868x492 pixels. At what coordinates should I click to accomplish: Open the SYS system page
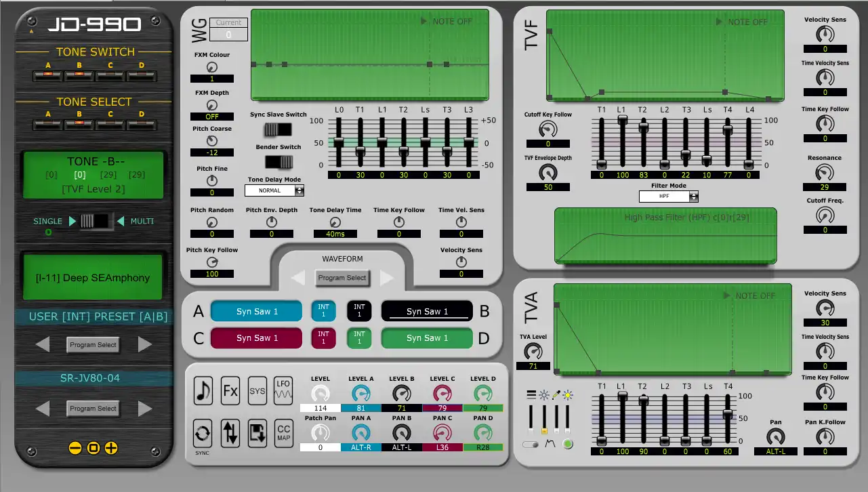(x=257, y=390)
